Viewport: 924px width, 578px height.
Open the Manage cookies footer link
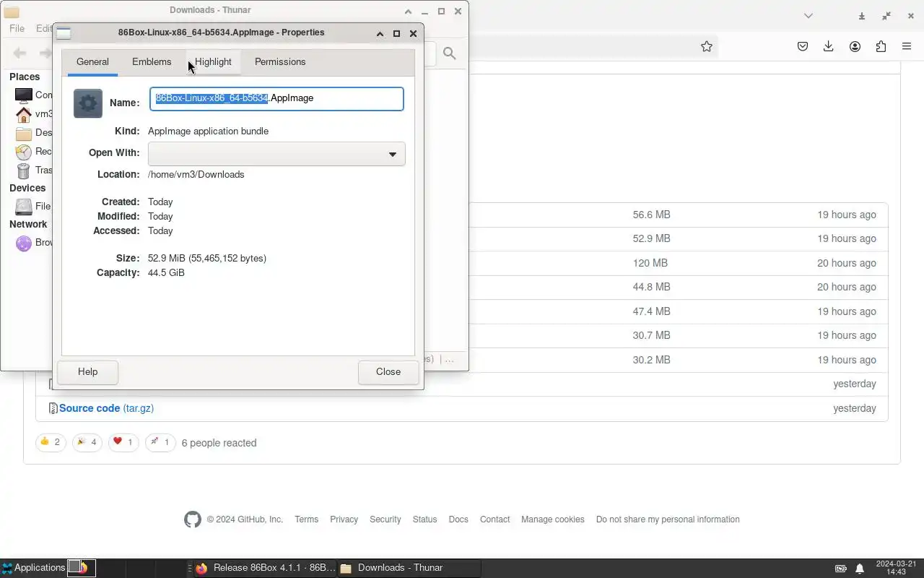point(553,519)
